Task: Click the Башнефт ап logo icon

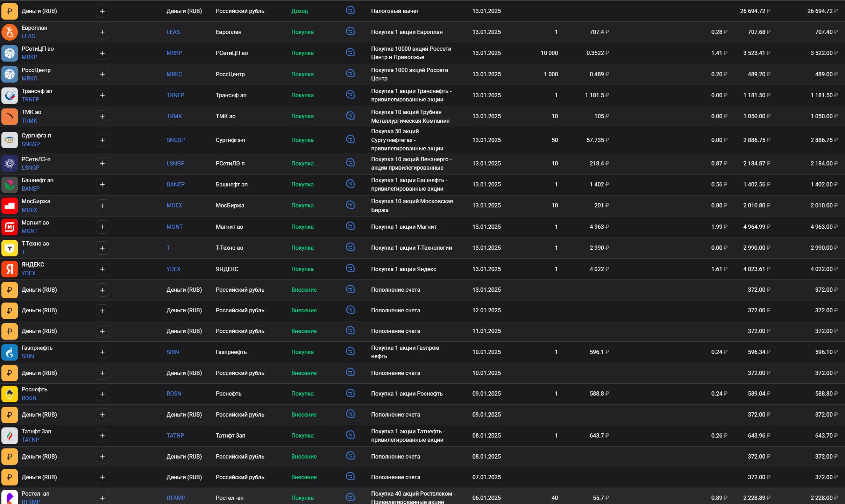Action: pyautogui.click(x=10, y=185)
